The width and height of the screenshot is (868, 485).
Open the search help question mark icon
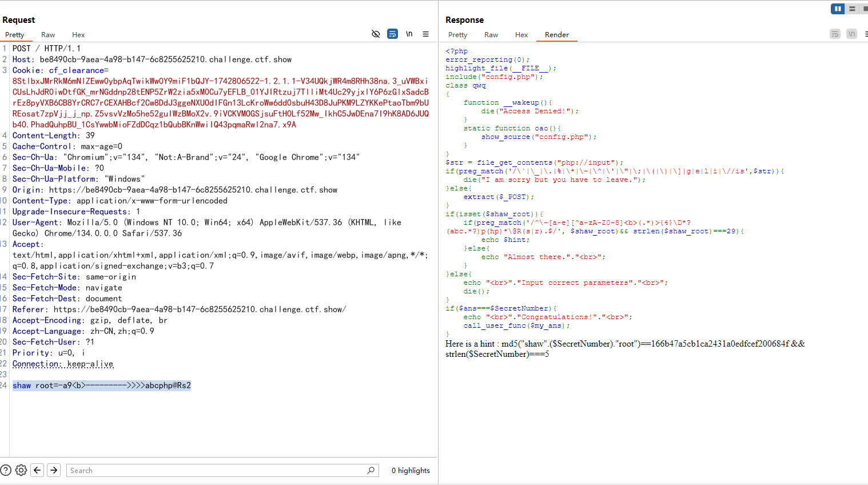pos(6,470)
